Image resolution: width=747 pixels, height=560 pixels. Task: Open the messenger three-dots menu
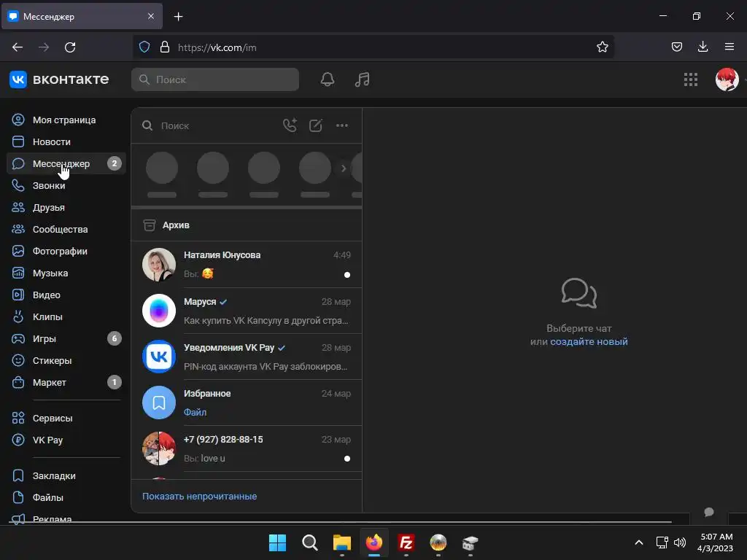click(342, 125)
